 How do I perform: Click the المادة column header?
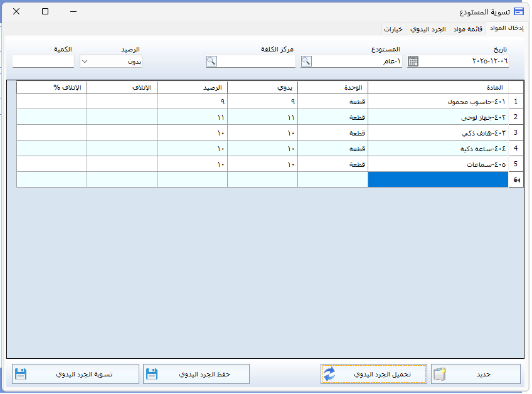pyautogui.click(x=438, y=87)
